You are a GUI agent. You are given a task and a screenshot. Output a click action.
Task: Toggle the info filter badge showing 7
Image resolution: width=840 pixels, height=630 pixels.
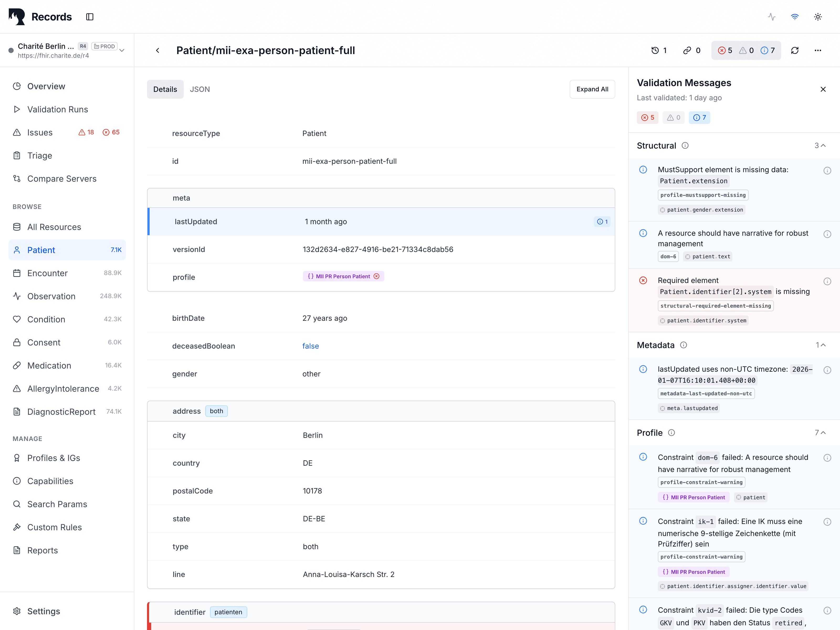pyautogui.click(x=699, y=118)
